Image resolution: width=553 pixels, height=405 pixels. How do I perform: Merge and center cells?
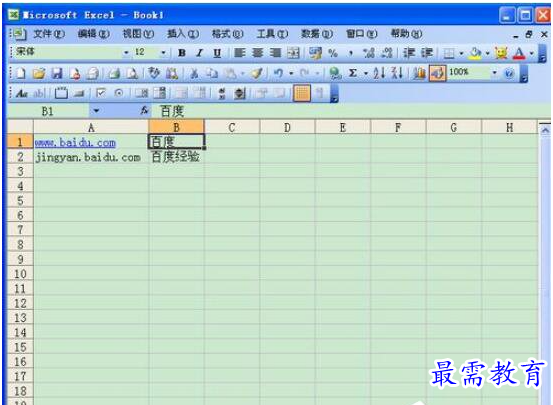click(293, 53)
